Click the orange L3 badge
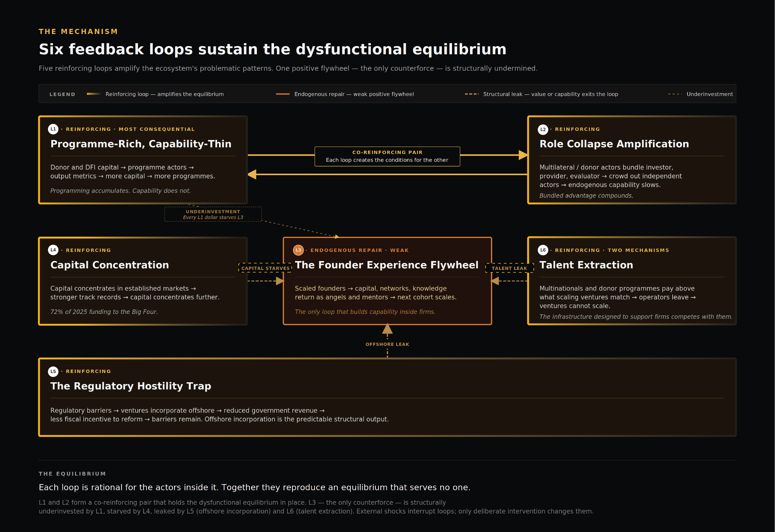The image size is (775, 532). pyautogui.click(x=298, y=250)
